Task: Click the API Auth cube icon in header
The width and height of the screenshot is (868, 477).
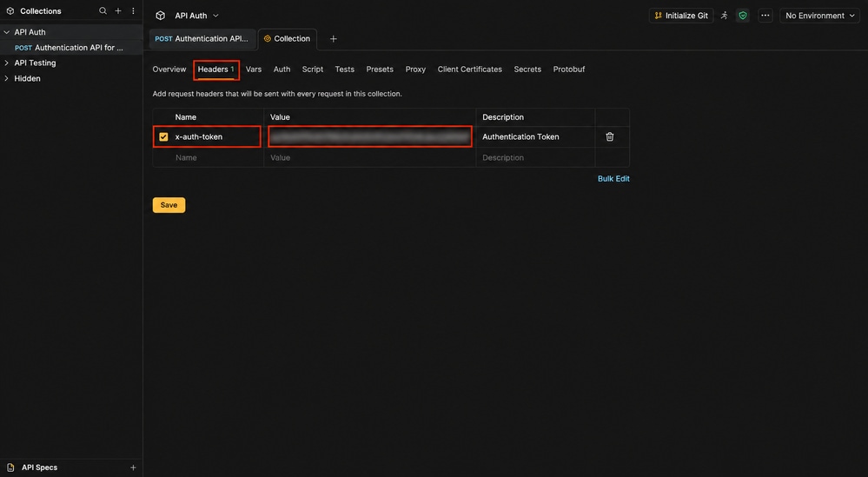Action: click(161, 16)
